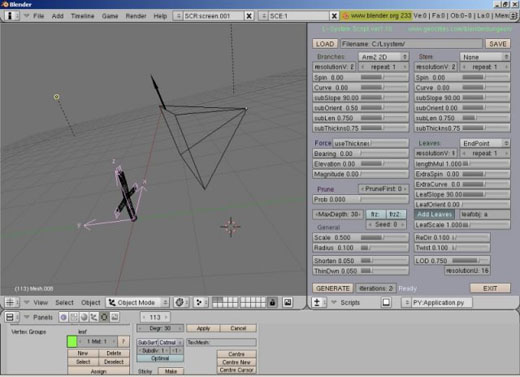The image size is (520, 377).
Task: Open the Object Mode dropdown
Action: click(x=137, y=302)
